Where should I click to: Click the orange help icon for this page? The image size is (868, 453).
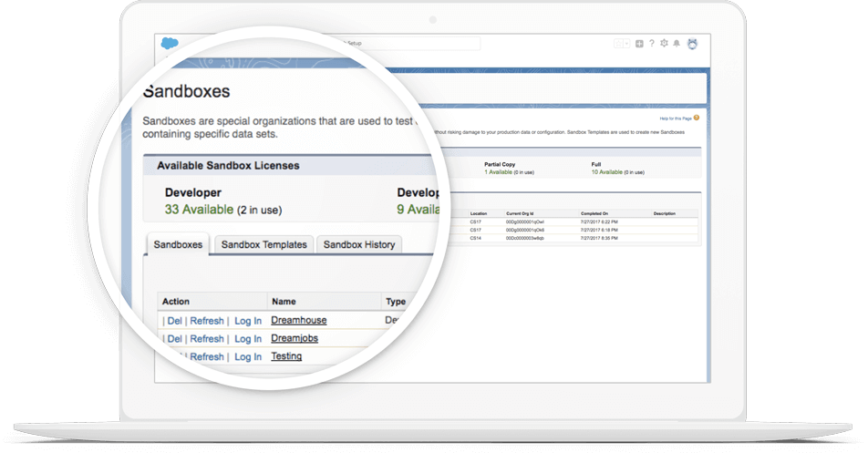(x=697, y=118)
